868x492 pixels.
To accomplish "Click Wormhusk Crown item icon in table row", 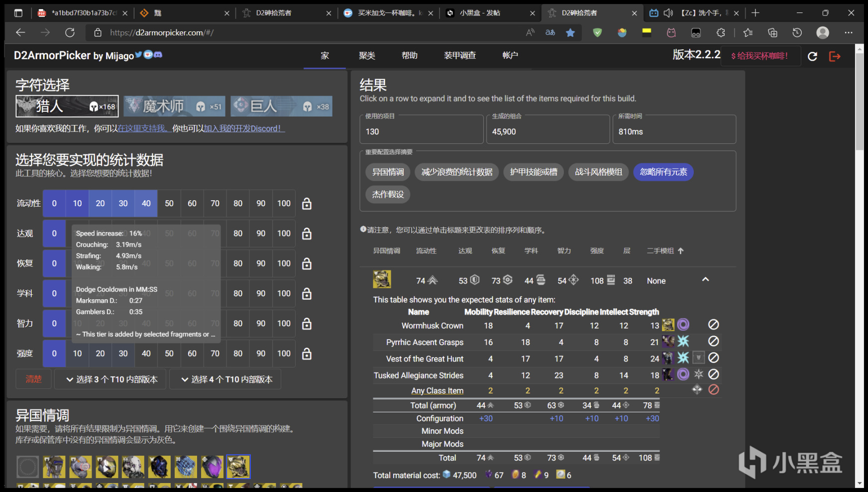I will coord(668,325).
